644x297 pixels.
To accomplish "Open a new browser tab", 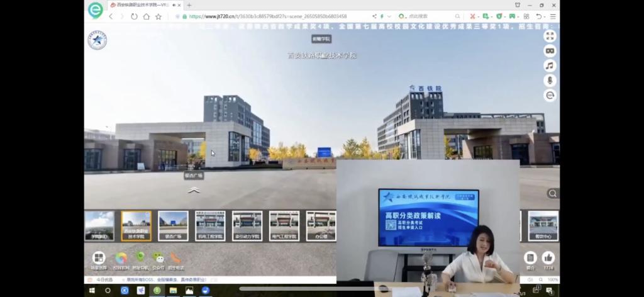I will point(189,5).
